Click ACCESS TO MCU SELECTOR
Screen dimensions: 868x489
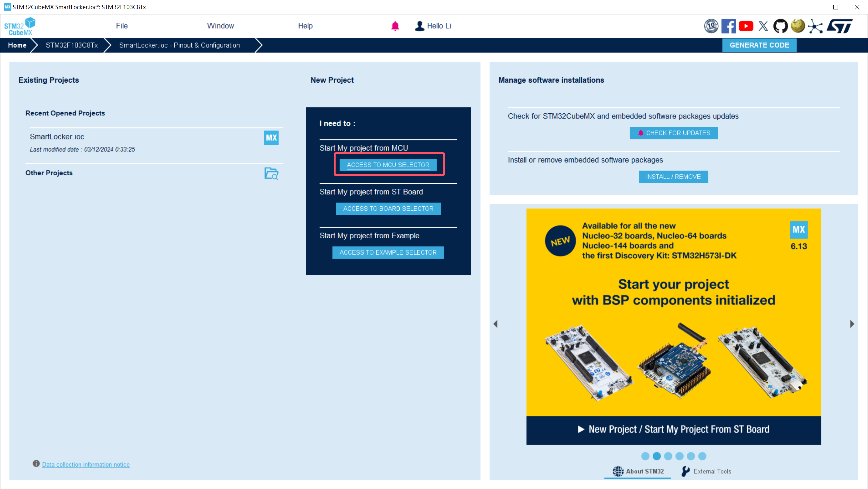coord(388,165)
